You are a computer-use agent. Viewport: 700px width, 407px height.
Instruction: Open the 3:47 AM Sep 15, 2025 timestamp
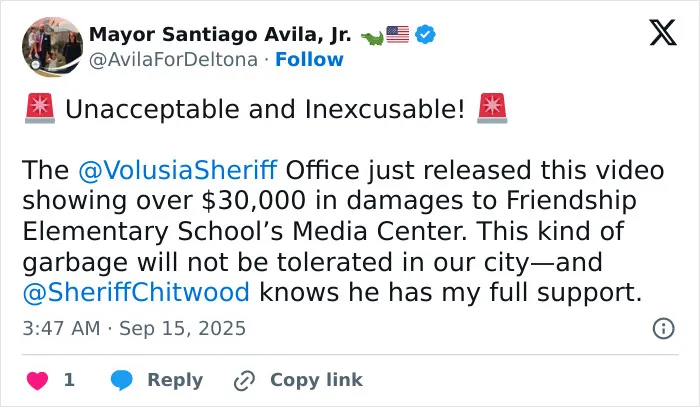tap(134, 328)
